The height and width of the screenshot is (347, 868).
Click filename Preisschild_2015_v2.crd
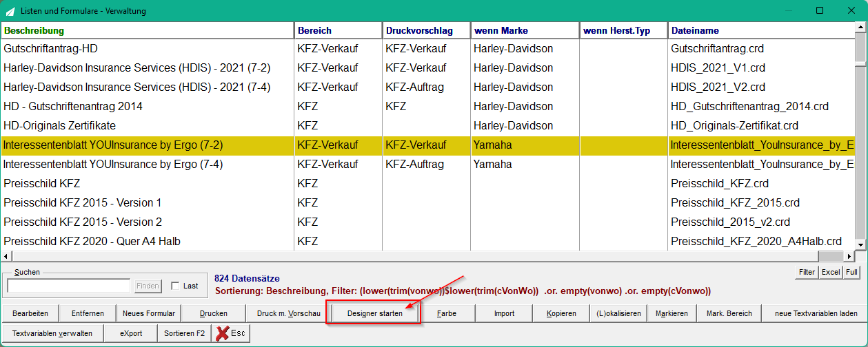point(730,222)
